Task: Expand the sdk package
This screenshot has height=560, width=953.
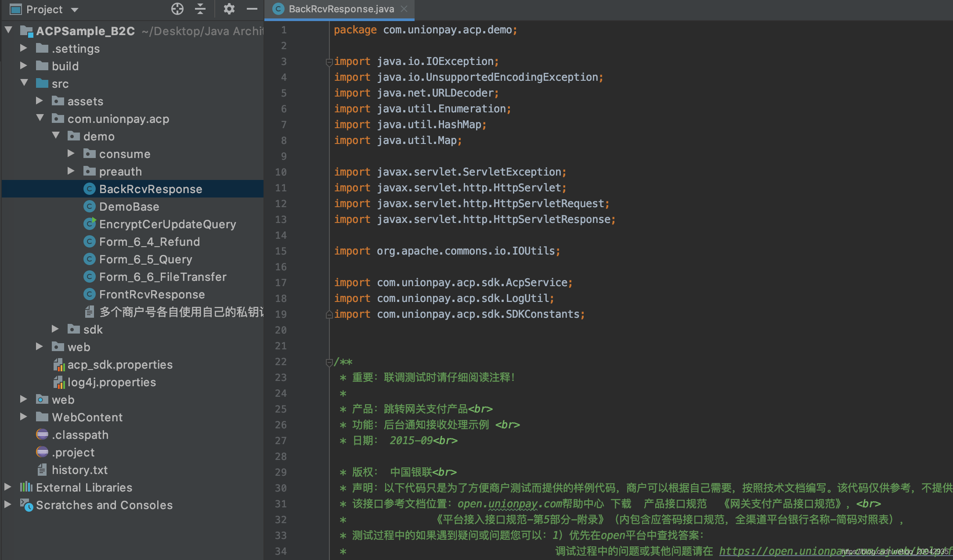Action: point(55,329)
